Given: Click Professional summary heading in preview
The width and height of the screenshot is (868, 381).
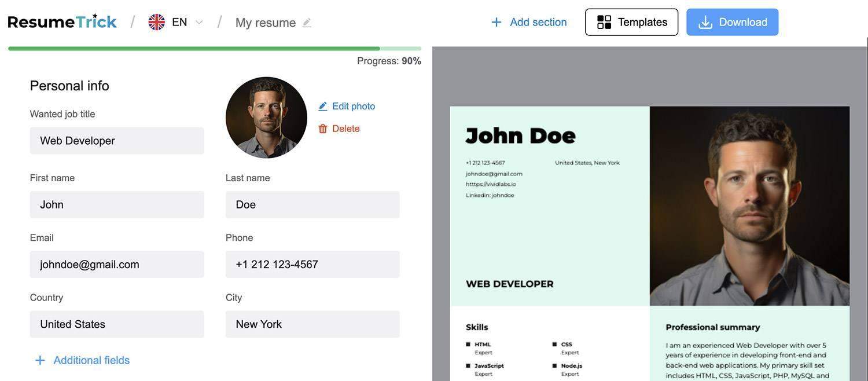Looking at the screenshot, I should (x=713, y=327).
